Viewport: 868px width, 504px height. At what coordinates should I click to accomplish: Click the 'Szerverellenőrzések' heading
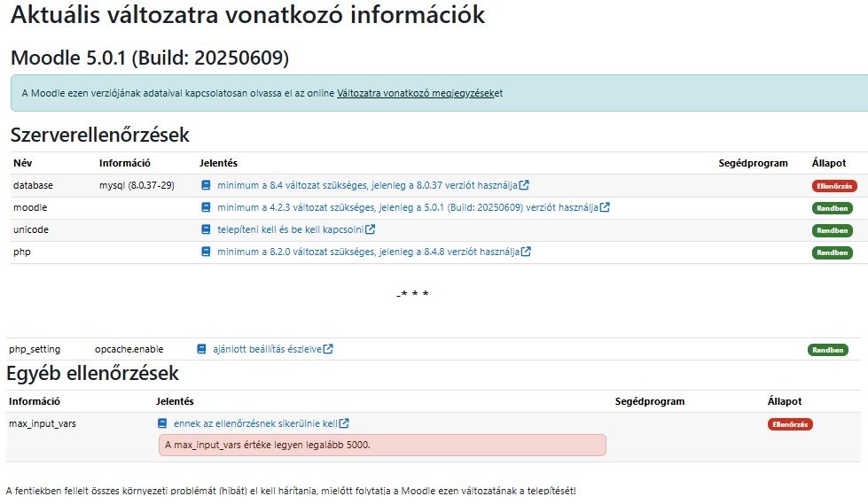coord(99,135)
